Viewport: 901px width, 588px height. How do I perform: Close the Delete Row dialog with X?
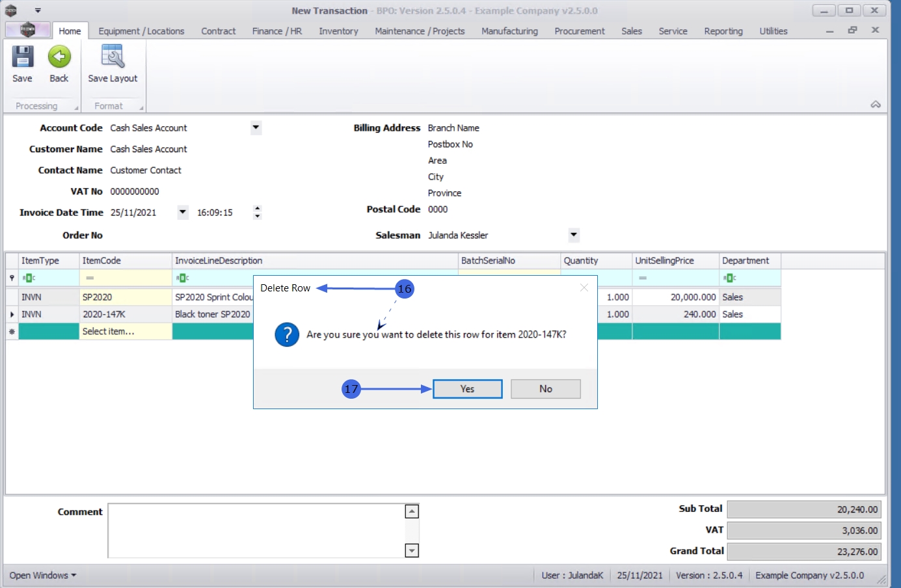tap(584, 287)
